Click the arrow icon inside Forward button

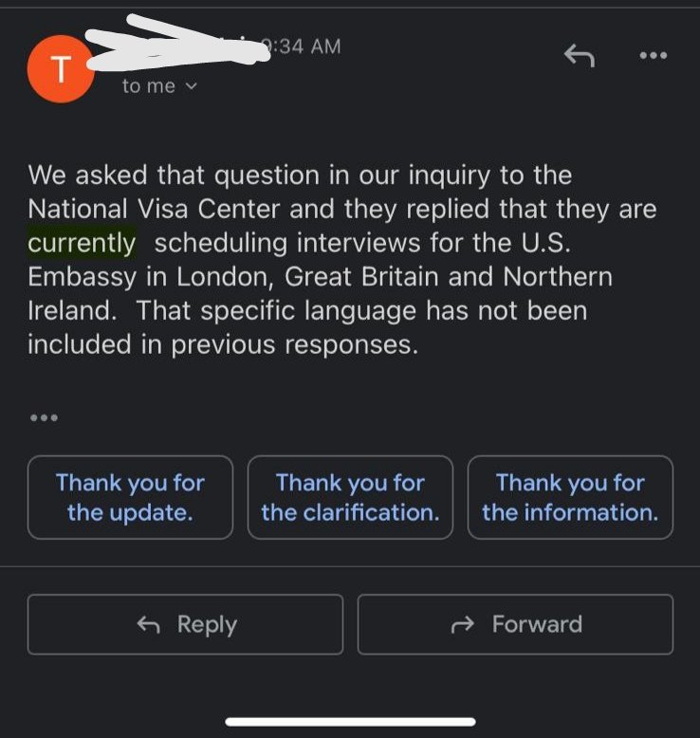(462, 625)
